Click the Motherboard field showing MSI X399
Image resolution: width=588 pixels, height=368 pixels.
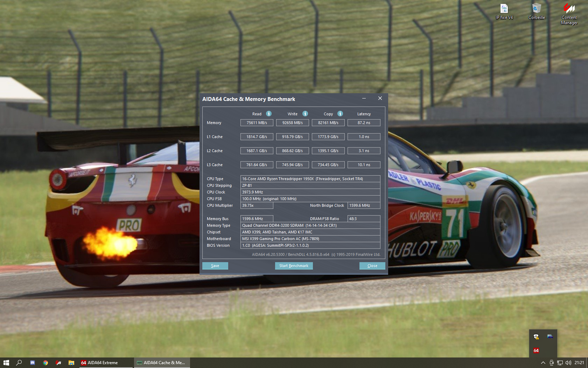310,239
